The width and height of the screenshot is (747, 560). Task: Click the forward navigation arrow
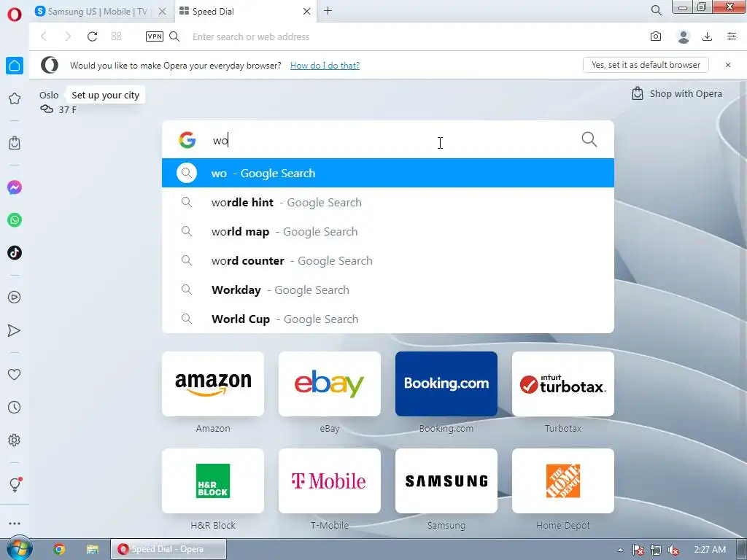click(x=68, y=36)
